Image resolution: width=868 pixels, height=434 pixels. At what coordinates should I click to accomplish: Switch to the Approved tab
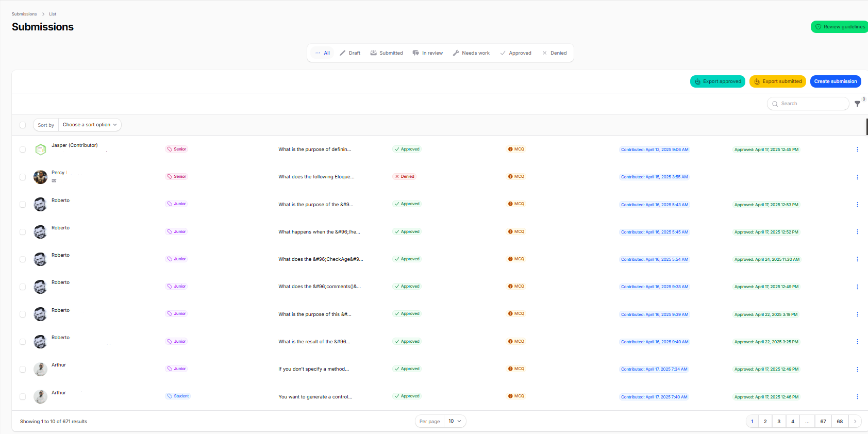tap(515, 53)
